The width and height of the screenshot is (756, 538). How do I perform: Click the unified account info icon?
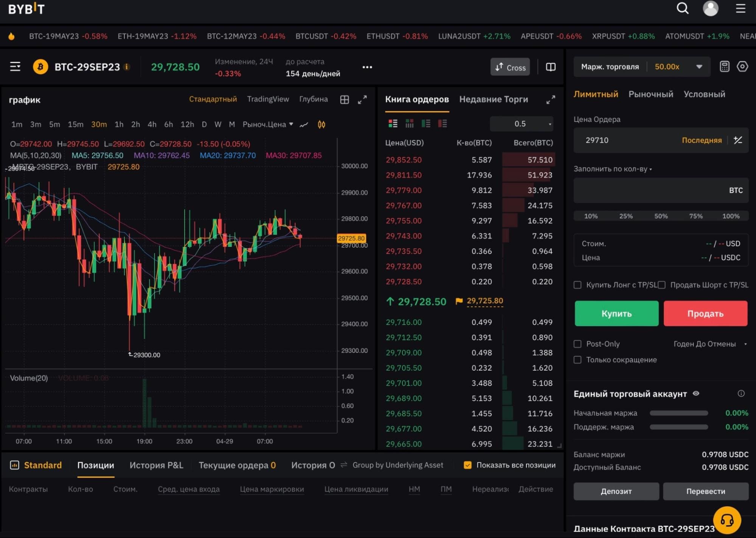point(741,394)
